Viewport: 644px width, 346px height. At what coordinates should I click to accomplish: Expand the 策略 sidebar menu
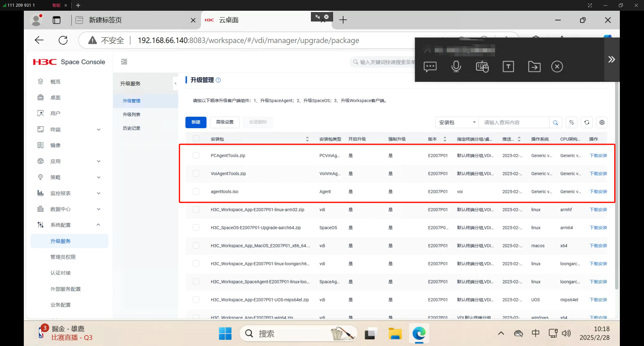pyautogui.click(x=99, y=177)
